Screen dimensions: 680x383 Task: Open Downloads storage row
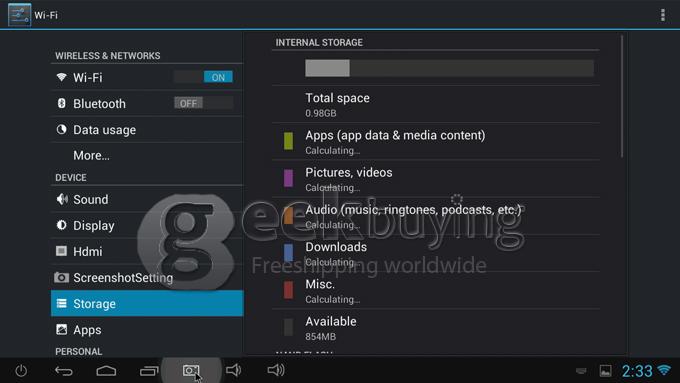[x=436, y=254]
